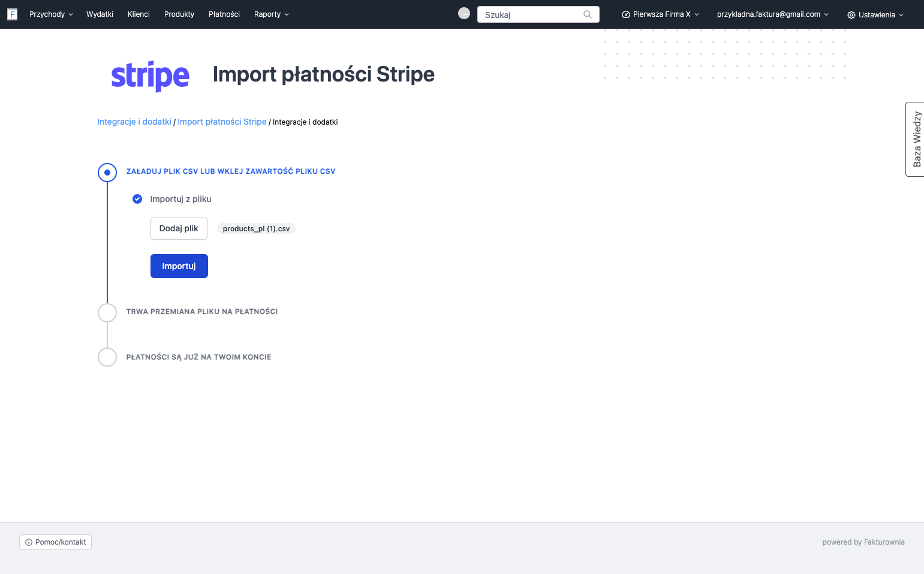Screen dimensions: 924x574
Task: Expand the przykladna.faktura@gmail.com account menu
Action: coord(772,14)
